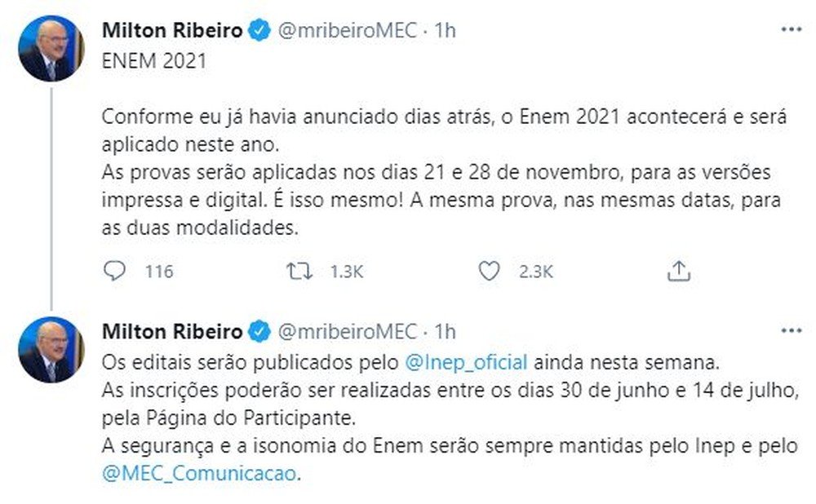
Task: Open Milton Ribeiro's name on second tweet
Action: (172, 332)
